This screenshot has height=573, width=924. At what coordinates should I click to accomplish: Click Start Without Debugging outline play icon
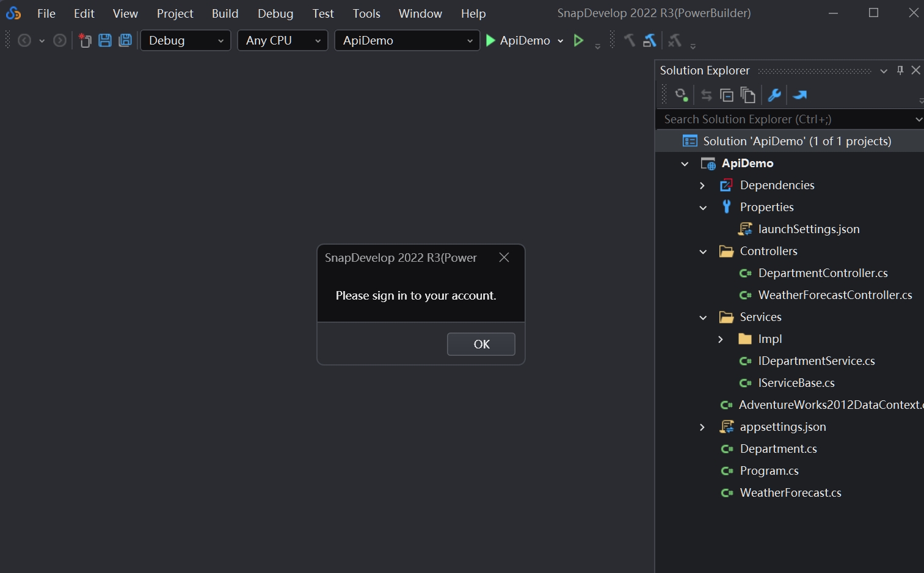578,40
